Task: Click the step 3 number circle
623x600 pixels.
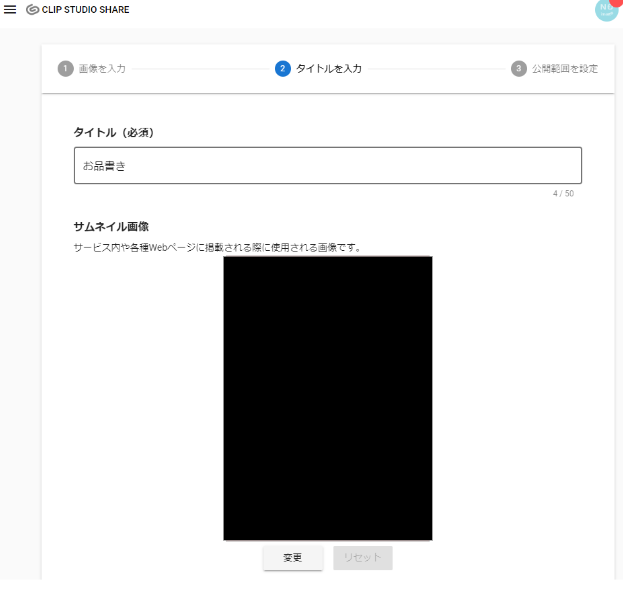Action: pos(519,69)
